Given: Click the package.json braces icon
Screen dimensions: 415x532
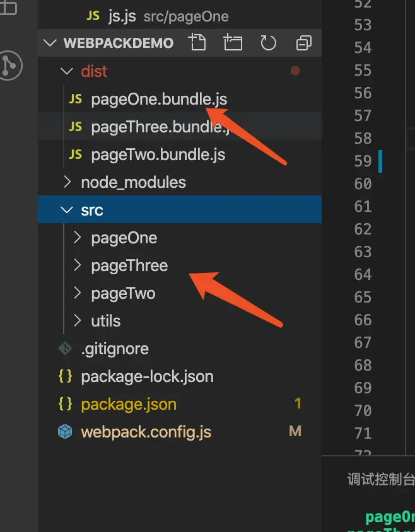Looking at the screenshot, I should point(64,404).
